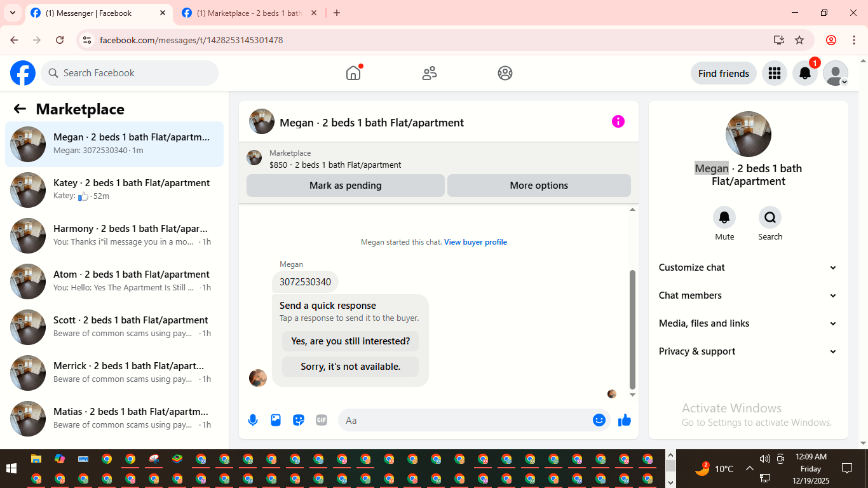View site information icon in address bar
Viewport: 868px width, 488px height.
(x=88, y=40)
